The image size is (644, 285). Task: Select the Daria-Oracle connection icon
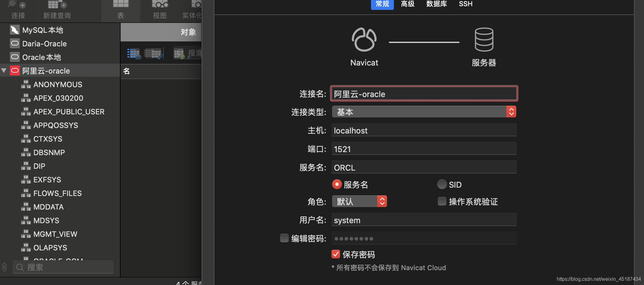(15, 44)
